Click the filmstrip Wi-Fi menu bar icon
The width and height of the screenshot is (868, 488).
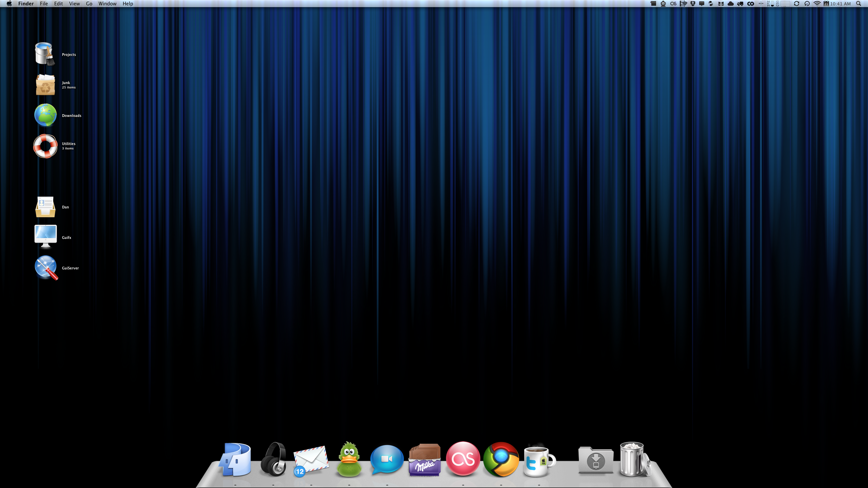(683, 4)
